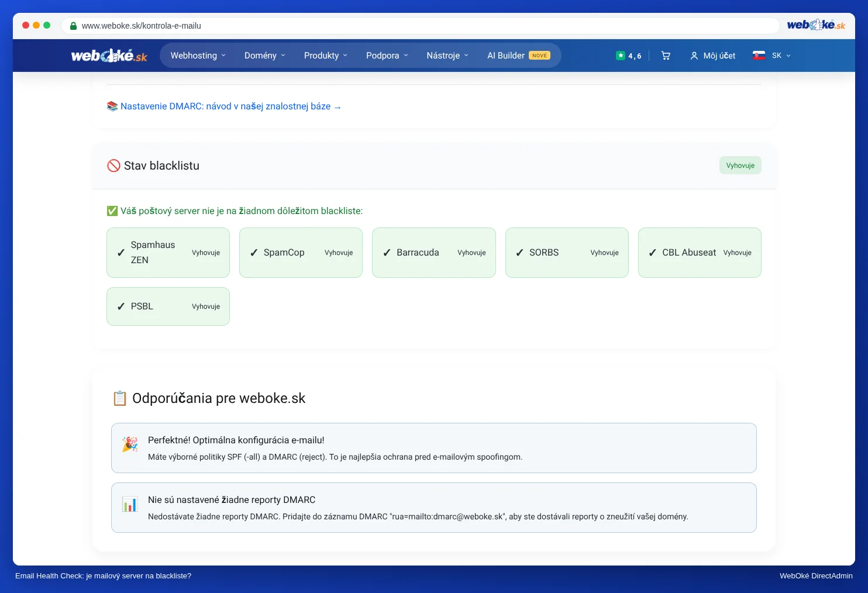Expand the Webhosting dropdown menu
Screen dimensions: 868x593
click(198, 56)
